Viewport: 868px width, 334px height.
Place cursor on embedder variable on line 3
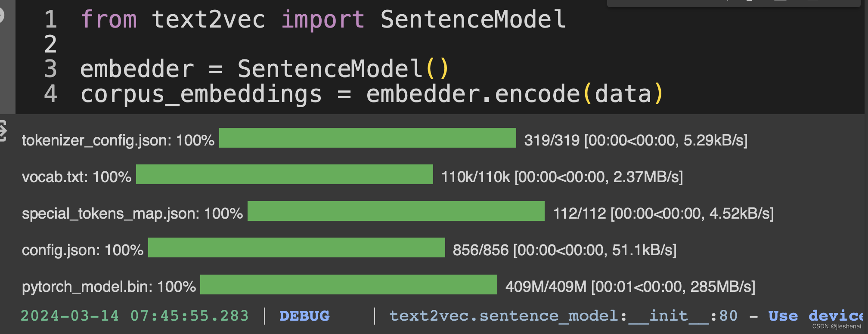click(x=137, y=69)
